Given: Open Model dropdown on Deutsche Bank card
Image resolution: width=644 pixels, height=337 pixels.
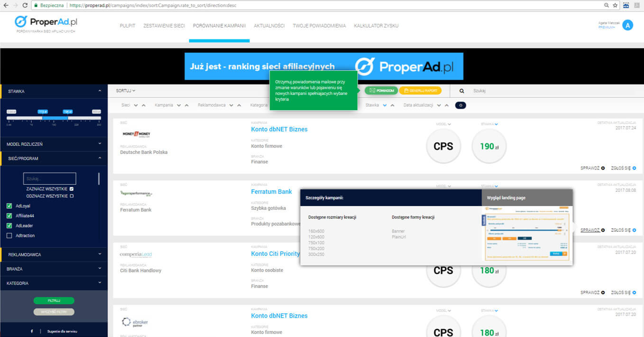Looking at the screenshot, I should 443,124.
